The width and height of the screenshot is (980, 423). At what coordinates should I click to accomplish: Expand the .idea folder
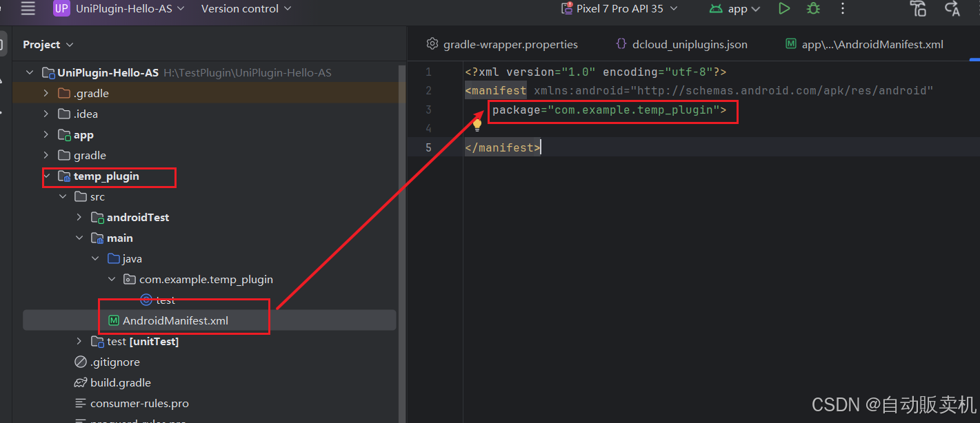46,114
